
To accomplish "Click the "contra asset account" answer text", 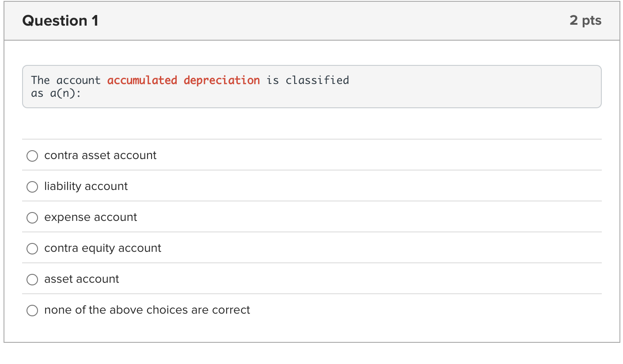I will (x=100, y=155).
